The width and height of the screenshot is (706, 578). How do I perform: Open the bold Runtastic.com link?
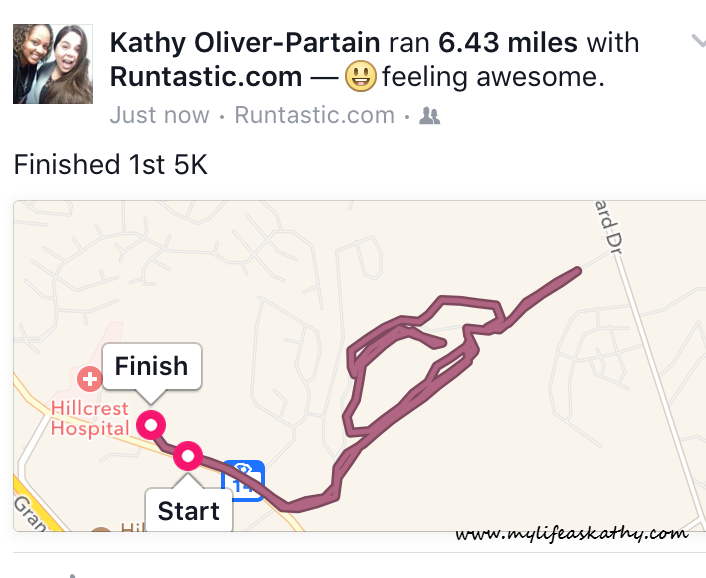click(x=206, y=76)
